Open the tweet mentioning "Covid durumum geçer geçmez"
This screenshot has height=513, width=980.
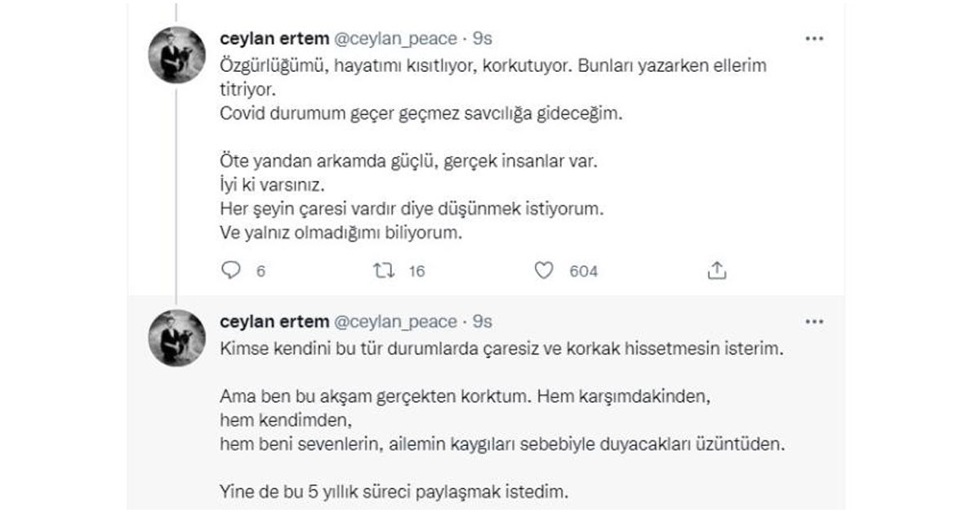(421, 114)
